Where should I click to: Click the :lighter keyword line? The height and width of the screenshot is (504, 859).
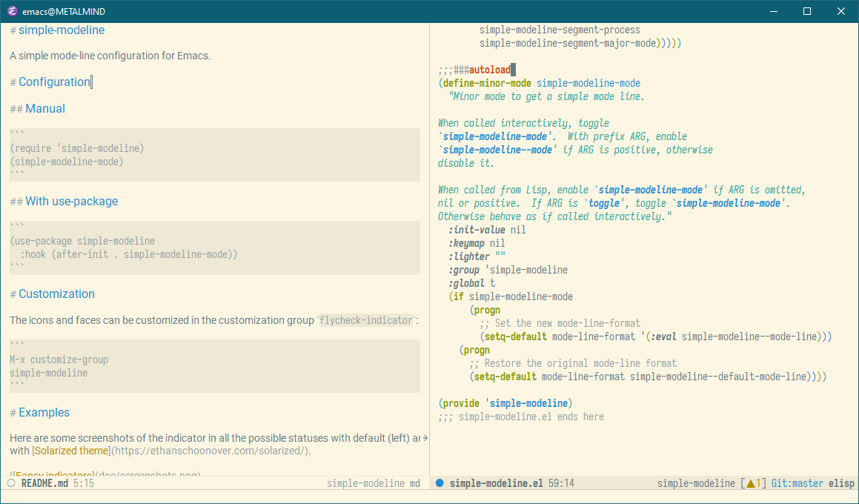[477, 256]
